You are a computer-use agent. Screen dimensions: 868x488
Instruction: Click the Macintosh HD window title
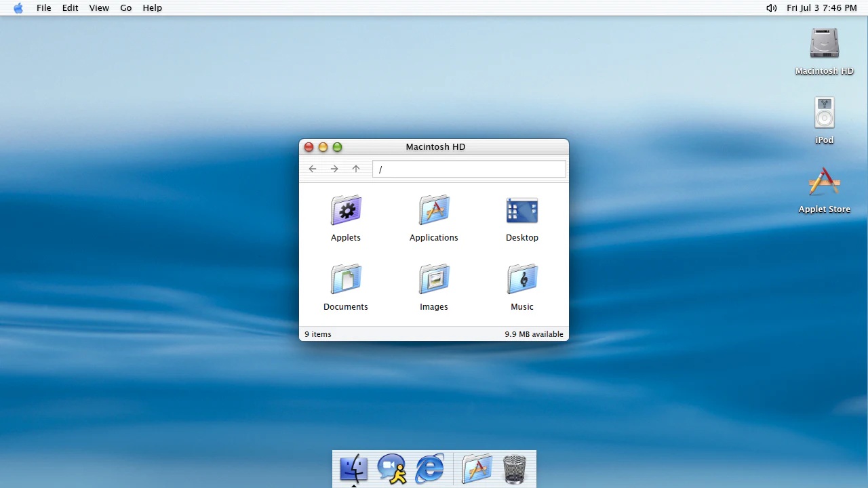[x=435, y=147]
